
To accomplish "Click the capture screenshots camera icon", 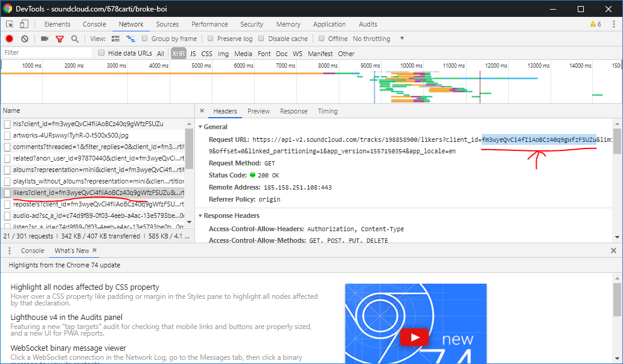I will click(x=45, y=39).
